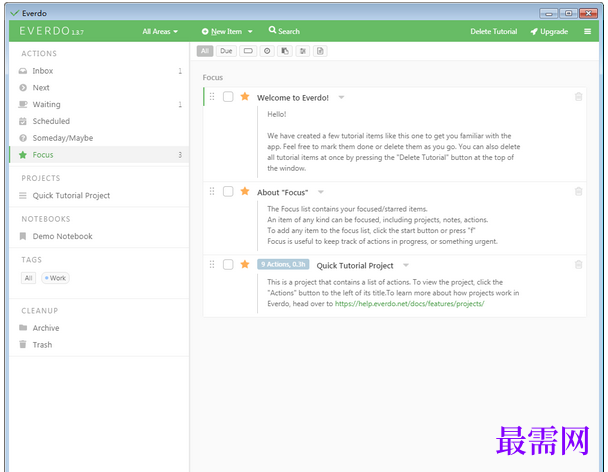The height and width of the screenshot is (472, 608).
Task: Select the All tags filter
Action: tap(28, 278)
